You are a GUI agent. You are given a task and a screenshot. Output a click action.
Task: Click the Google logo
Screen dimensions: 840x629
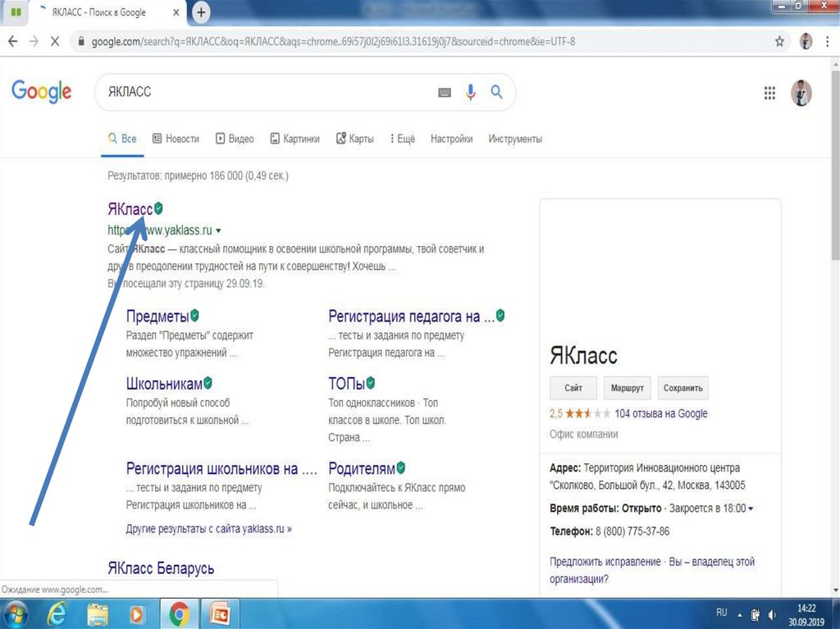click(x=41, y=92)
